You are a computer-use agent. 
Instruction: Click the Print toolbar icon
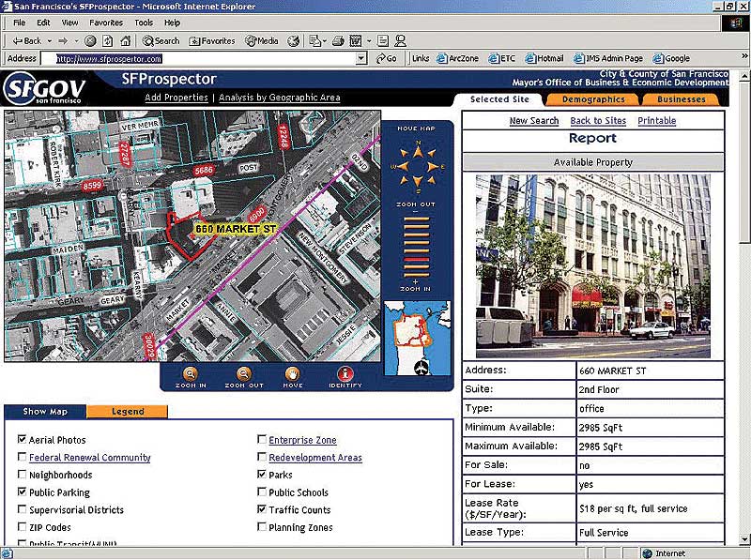point(338,41)
